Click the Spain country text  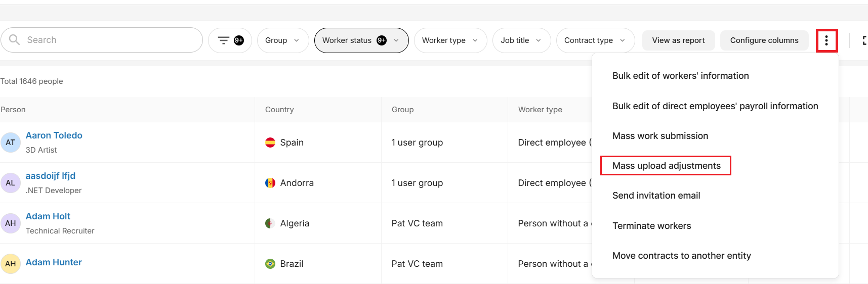[292, 143]
